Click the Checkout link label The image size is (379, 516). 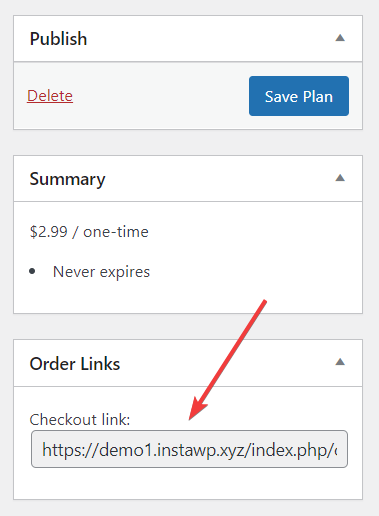[x=80, y=419]
